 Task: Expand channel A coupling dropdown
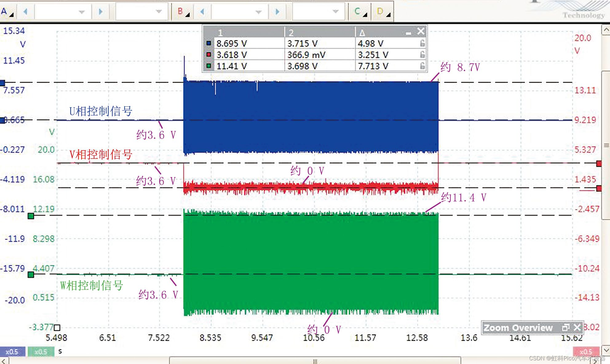point(159,12)
